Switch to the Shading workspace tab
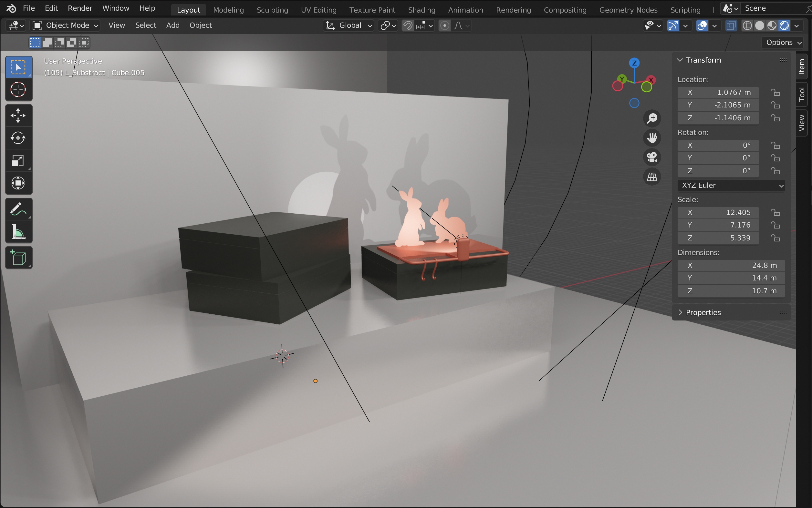The width and height of the screenshot is (812, 508). point(421,10)
